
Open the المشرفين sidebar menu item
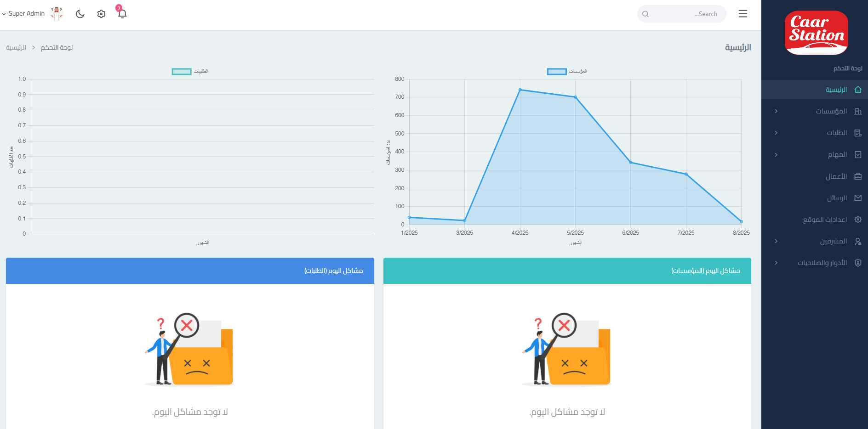point(833,241)
